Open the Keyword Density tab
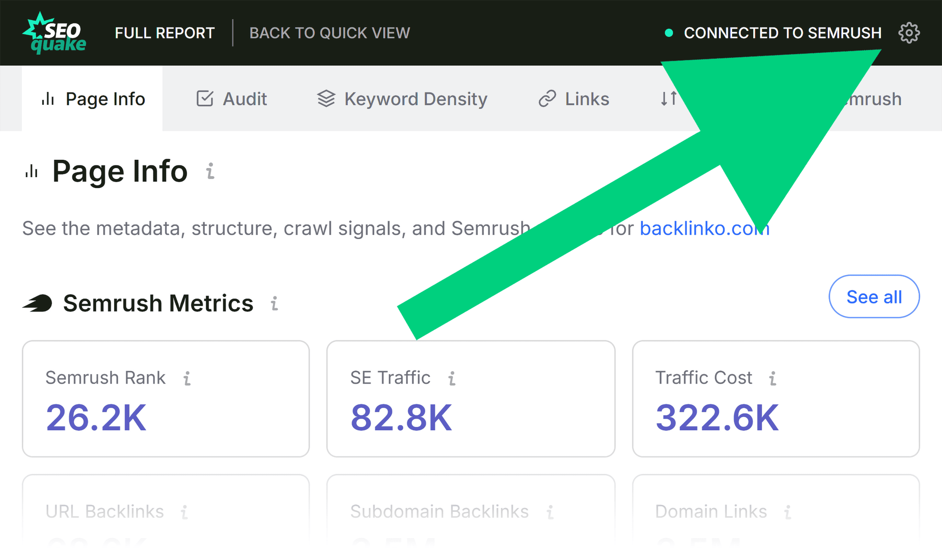942x560 pixels. [x=402, y=99]
